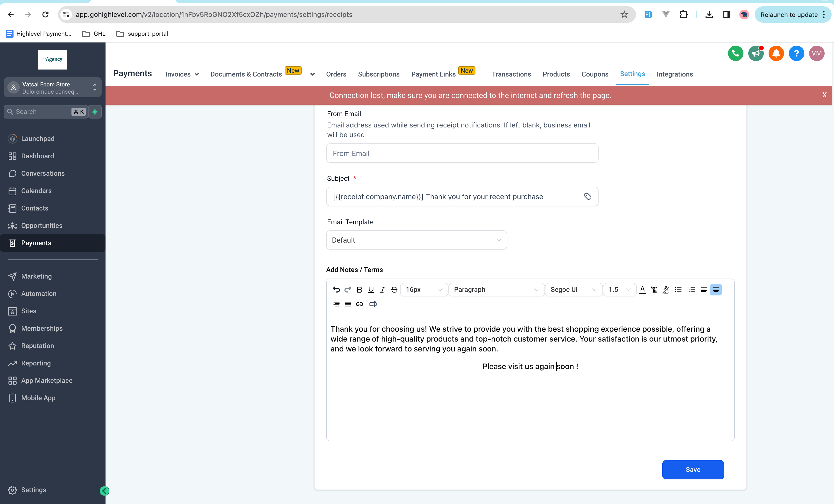Switch to the Coupons tab

(x=595, y=74)
